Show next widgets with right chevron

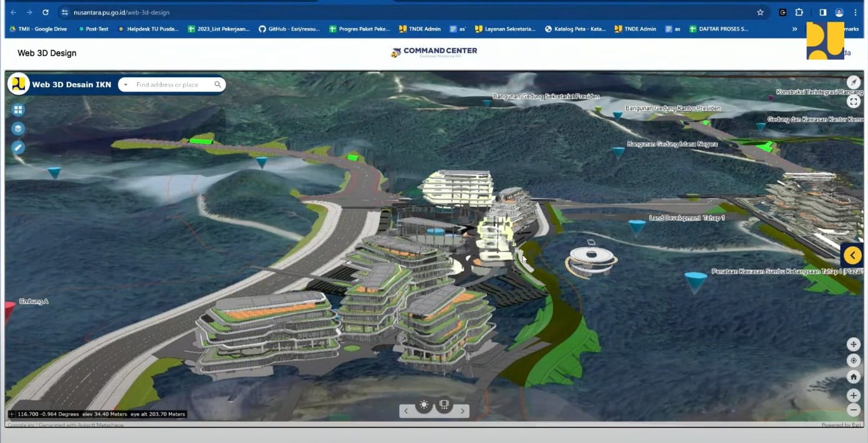pyautogui.click(x=462, y=411)
